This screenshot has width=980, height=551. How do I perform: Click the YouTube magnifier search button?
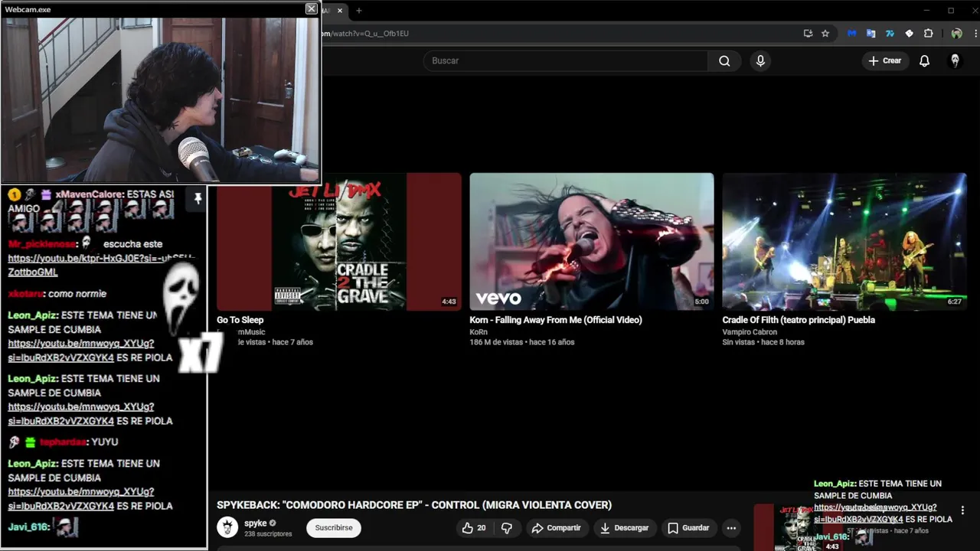point(724,60)
